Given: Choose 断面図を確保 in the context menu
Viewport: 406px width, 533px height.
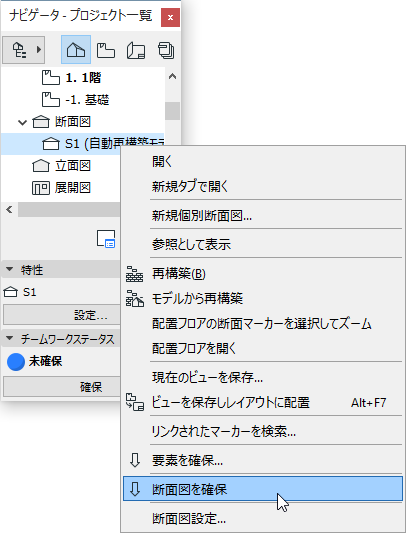Looking at the screenshot, I should tap(262, 489).
